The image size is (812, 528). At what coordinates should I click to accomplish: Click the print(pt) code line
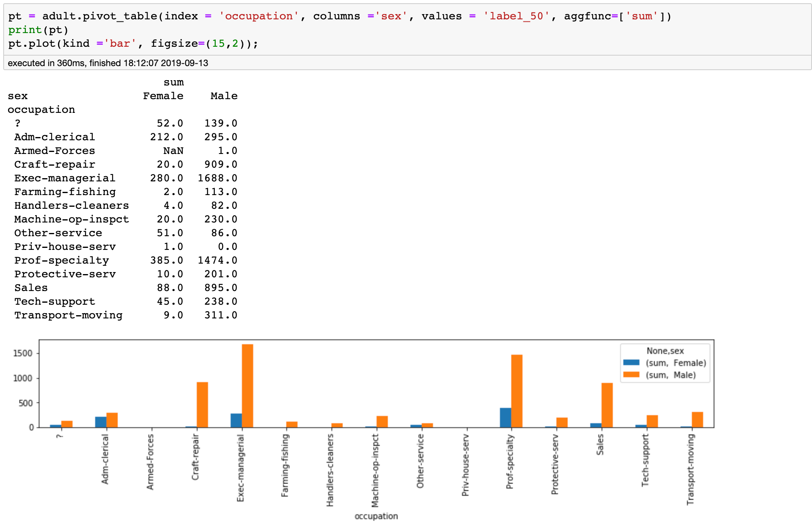pyautogui.click(x=38, y=30)
